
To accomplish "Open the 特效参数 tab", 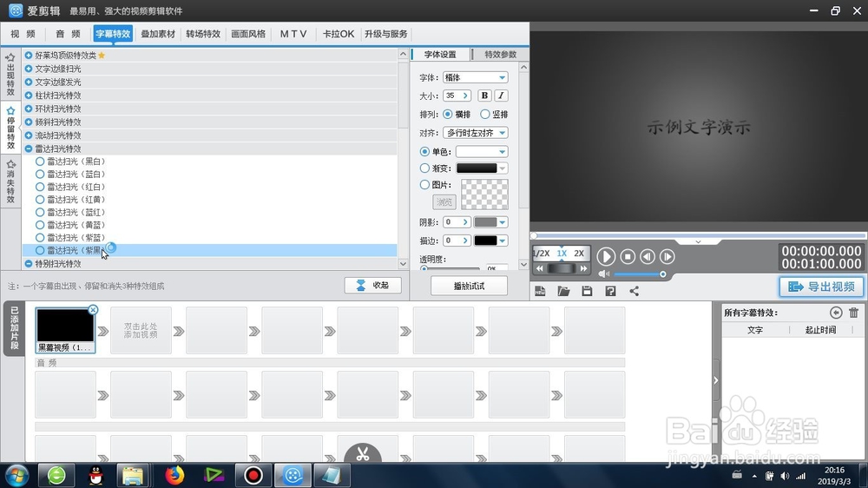I will (501, 55).
